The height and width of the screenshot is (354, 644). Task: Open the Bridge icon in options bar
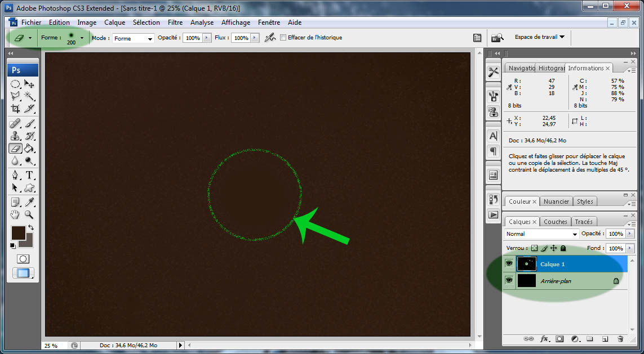pyautogui.click(x=497, y=38)
